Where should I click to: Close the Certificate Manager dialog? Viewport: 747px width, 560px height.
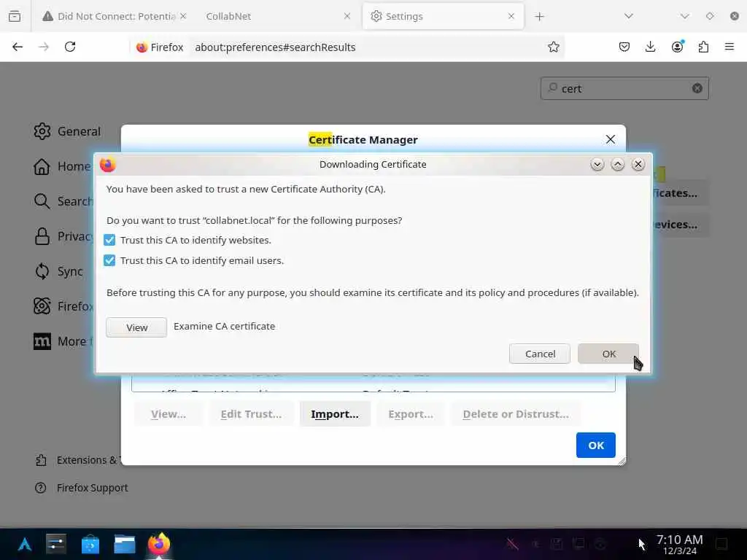tap(611, 139)
